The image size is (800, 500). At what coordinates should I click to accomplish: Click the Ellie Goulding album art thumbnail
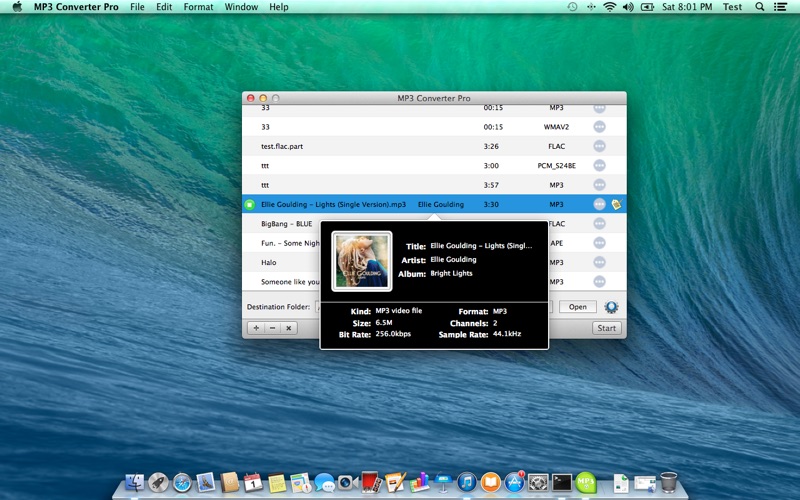coord(362,261)
